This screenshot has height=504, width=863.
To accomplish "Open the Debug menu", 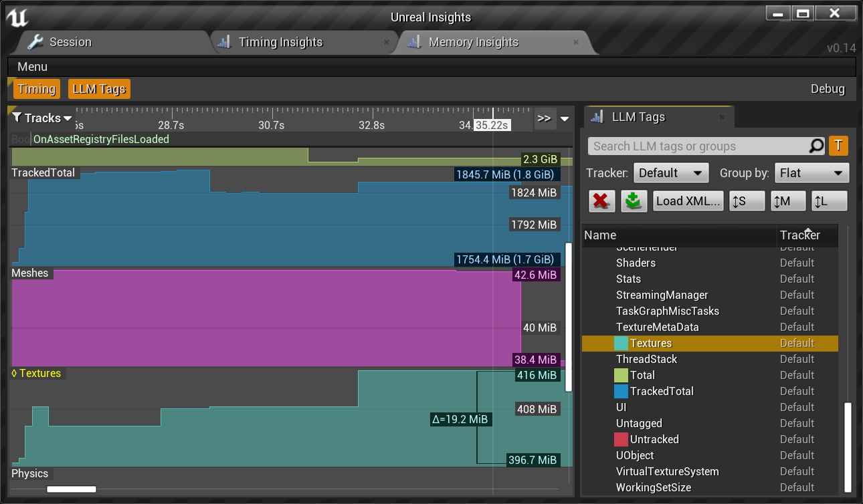I will [x=828, y=89].
